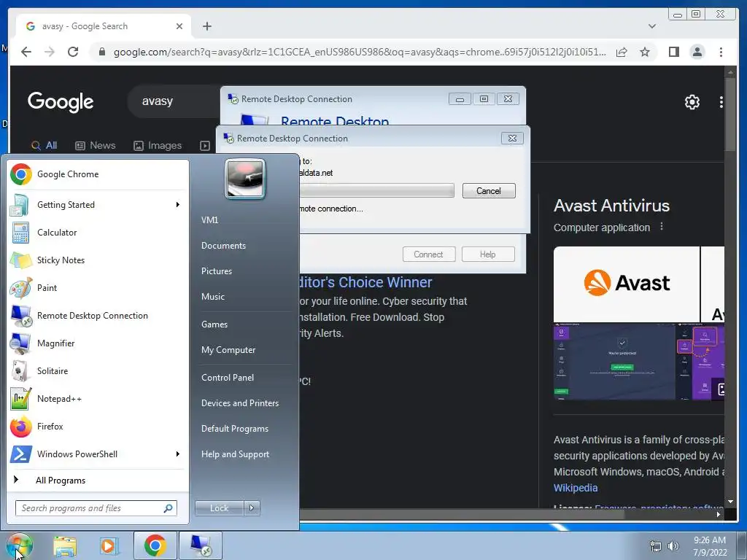Click the Chrome address bar URL
The height and width of the screenshot is (560, 747).
360,52
